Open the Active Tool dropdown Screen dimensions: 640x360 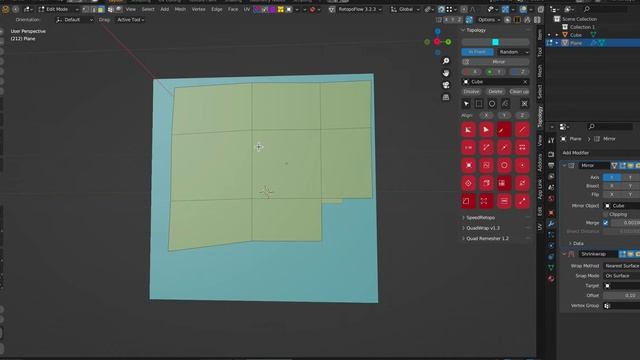[131, 20]
